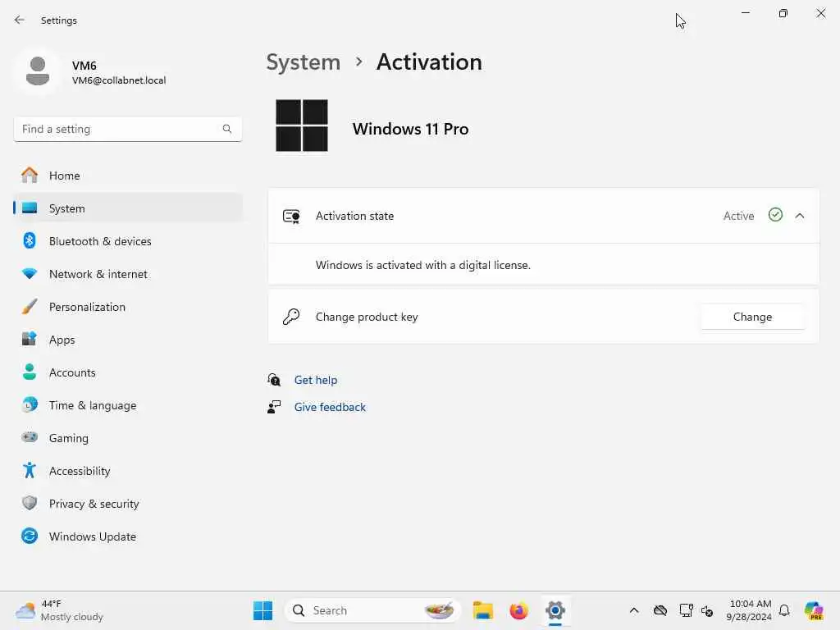840x630 pixels.
Task: Go back with the Settings back arrow
Action: pyautogui.click(x=20, y=20)
